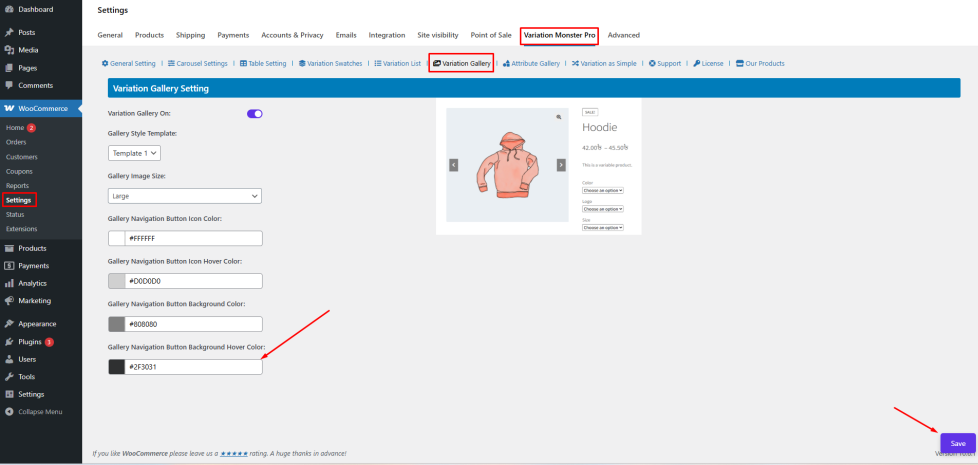Click the Payments dollar icon
Screen dimensions: 978x465
coord(9,266)
